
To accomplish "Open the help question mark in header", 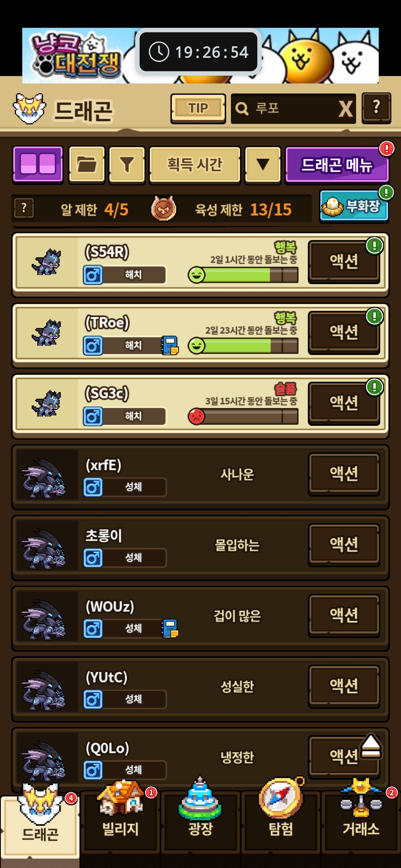I will tap(376, 108).
